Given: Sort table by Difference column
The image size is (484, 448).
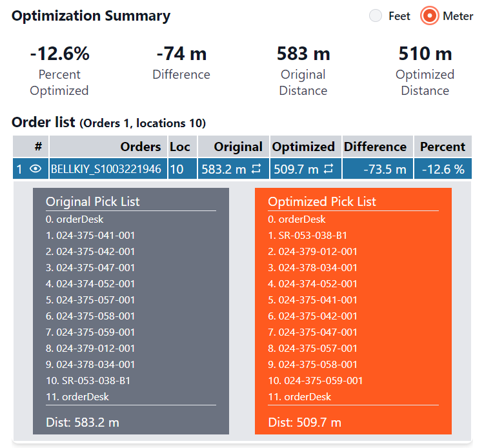Looking at the screenshot, I should pos(375,147).
